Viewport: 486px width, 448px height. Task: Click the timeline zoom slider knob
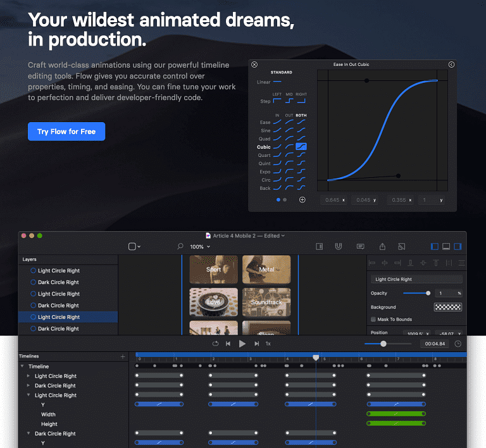[x=383, y=344]
